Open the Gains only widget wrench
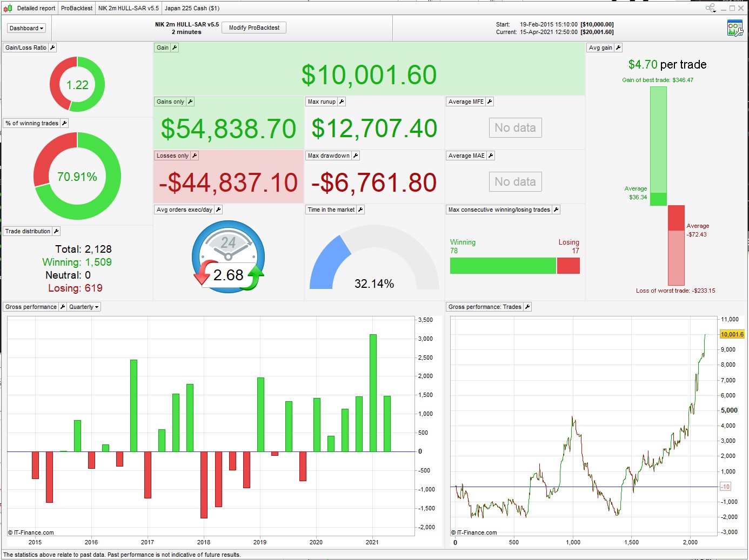Viewport: 749px width, 560px height. 190,102
